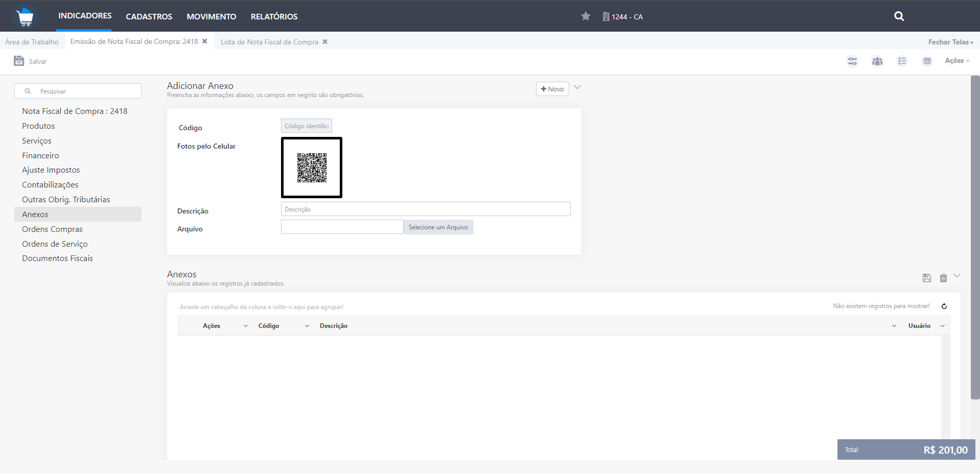Open the Ações dropdown in toolbar
The width and height of the screenshot is (980, 474).
click(x=957, y=60)
